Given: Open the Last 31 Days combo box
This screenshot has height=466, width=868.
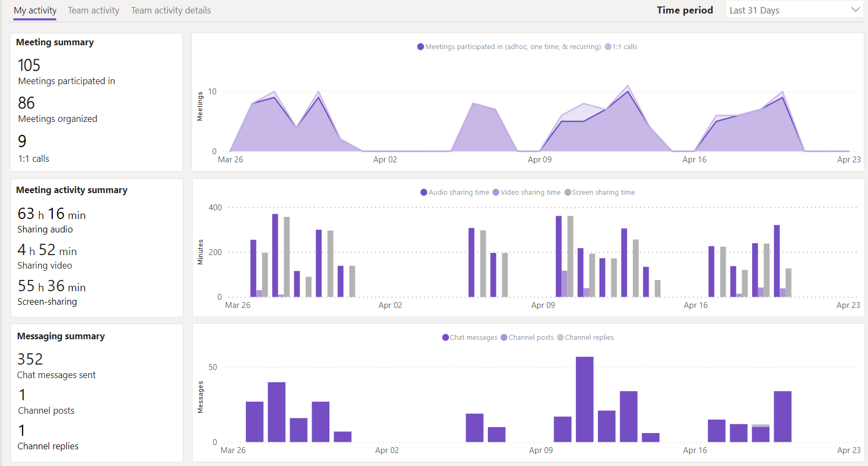Looking at the screenshot, I should [787, 10].
